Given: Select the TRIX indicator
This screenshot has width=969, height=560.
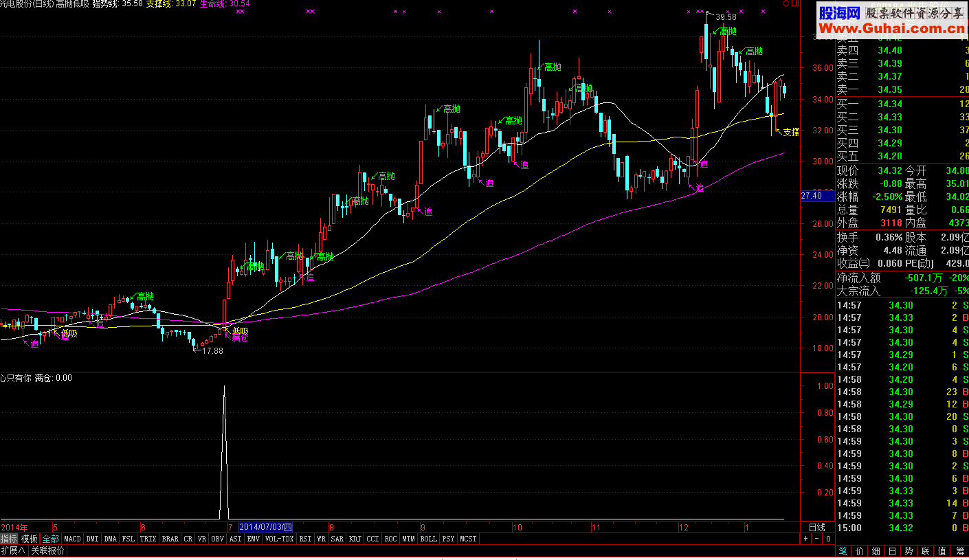Looking at the screenshot, I should (148, 539).
